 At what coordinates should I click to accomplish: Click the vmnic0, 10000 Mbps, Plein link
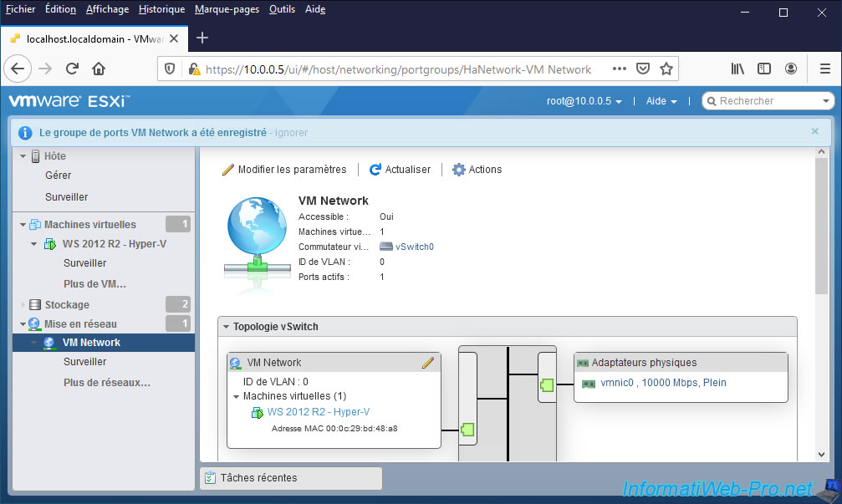click(663, 383)
